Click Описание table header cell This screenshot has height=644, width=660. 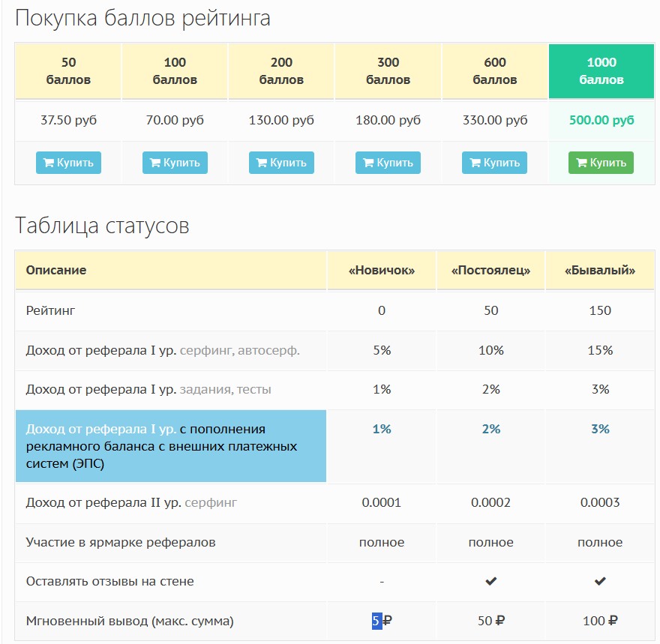[56, 270]
